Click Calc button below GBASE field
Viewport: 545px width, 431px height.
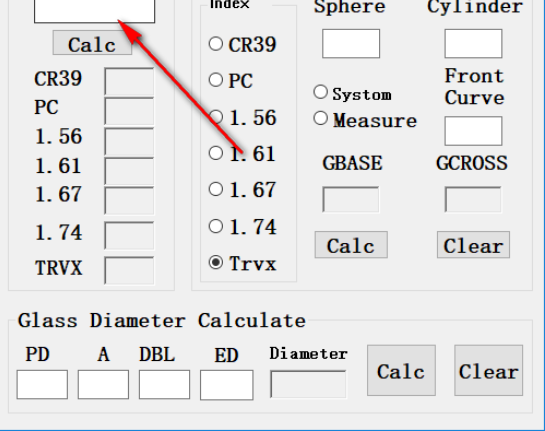(351, 245)
